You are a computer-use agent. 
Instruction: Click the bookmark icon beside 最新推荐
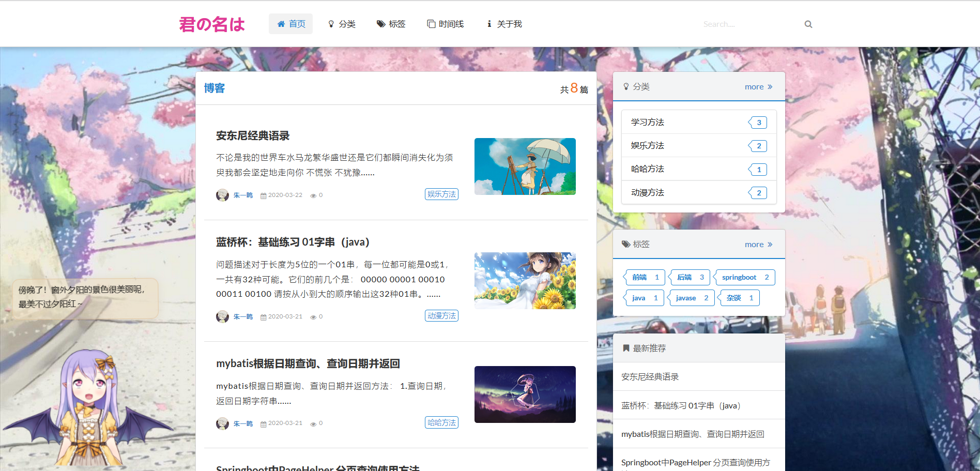(625, 348)
